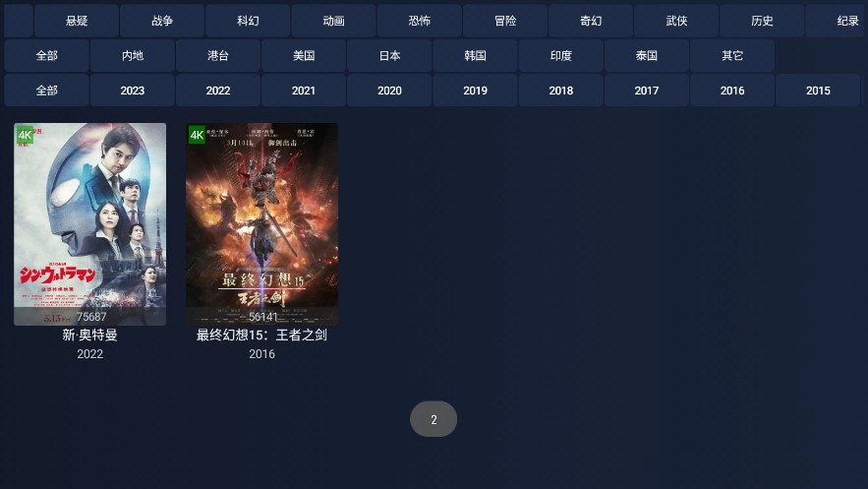Select the 悬疑 genre filter
This screenshot has width=868, height=489.
coord(77,21)
